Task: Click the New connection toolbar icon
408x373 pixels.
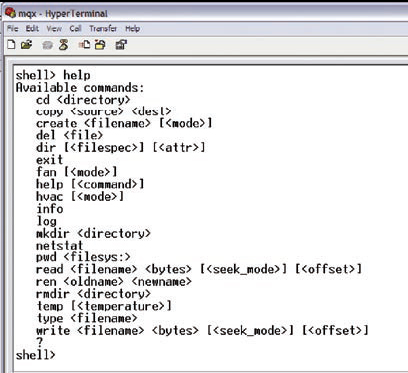Action: 11,44
